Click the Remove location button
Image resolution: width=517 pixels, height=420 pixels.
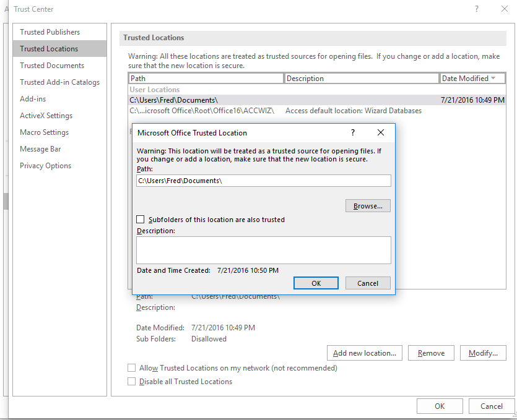point(432,353)
